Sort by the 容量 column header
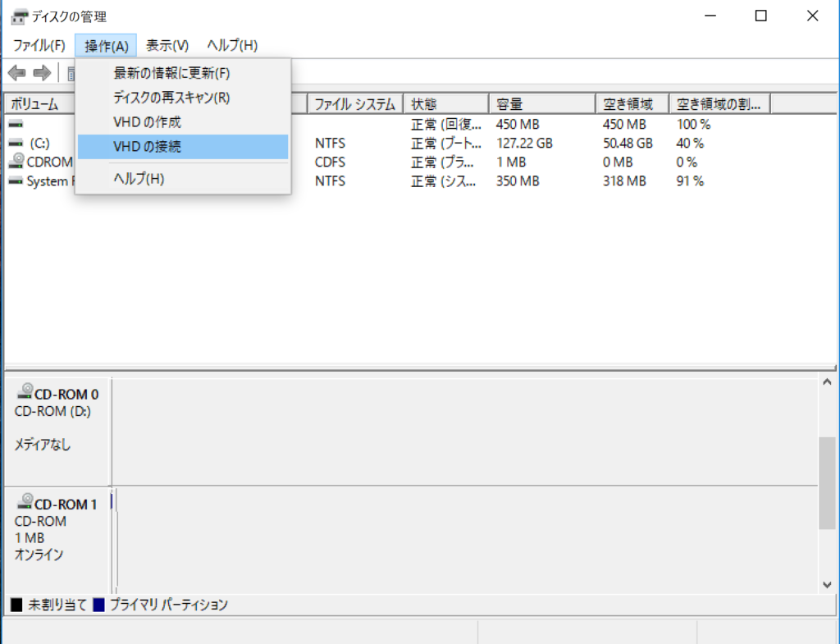This screenshot has width=840, height=644. point(542,104)
